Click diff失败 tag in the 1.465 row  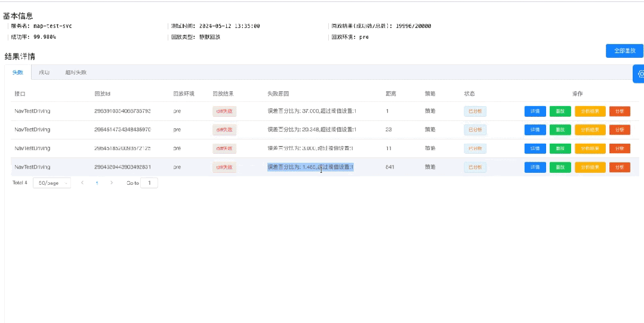(224, 167)
